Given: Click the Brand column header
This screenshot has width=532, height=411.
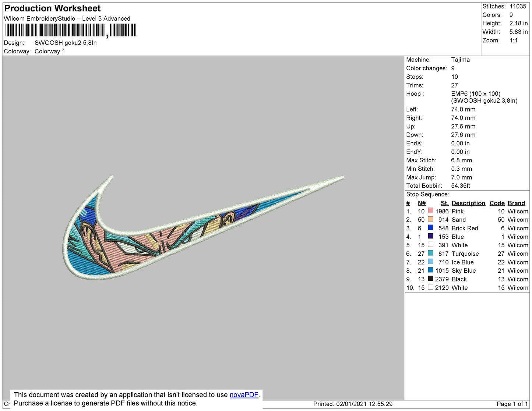Looking at the screenshot, I should pos(516,203).
